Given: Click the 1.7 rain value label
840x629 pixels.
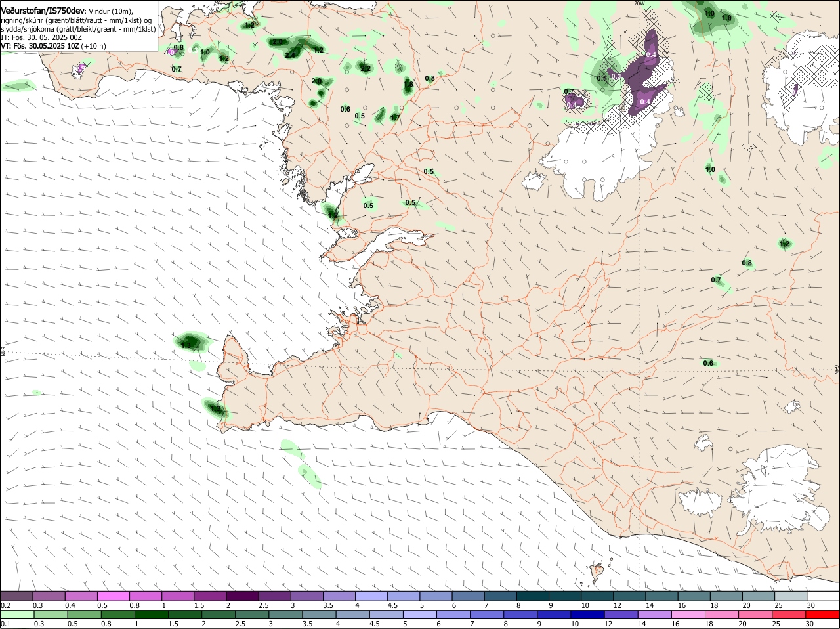Looking at the screenshot, I should 395,118.
